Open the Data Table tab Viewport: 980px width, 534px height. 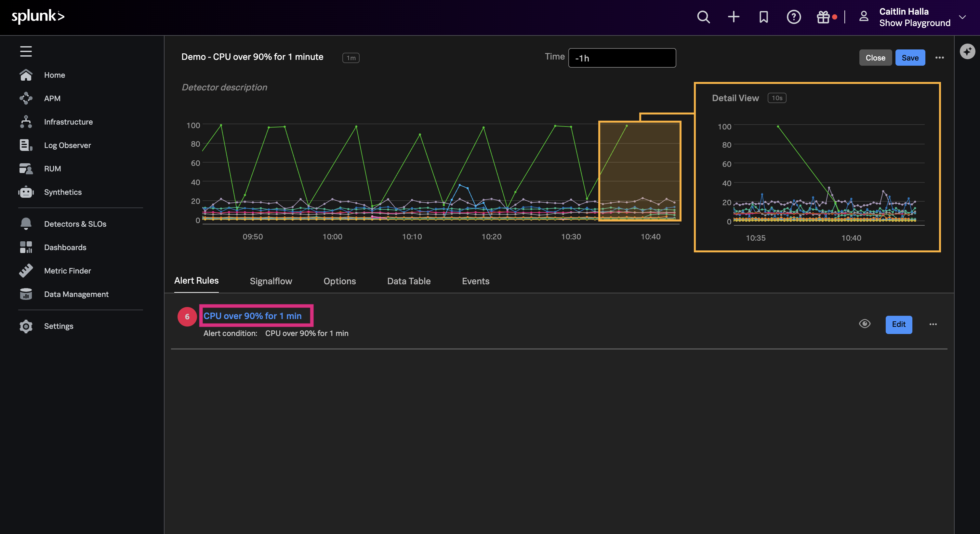click(409, 281)
